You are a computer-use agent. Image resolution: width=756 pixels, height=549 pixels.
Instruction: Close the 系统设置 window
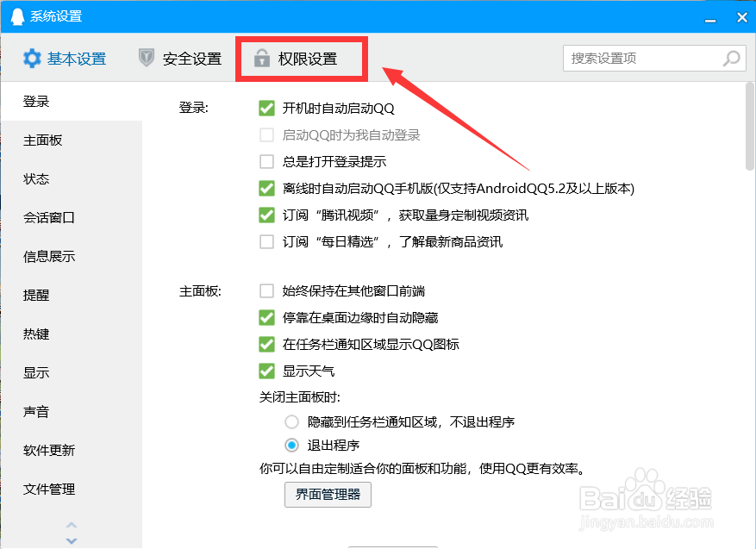click(742, 17)
